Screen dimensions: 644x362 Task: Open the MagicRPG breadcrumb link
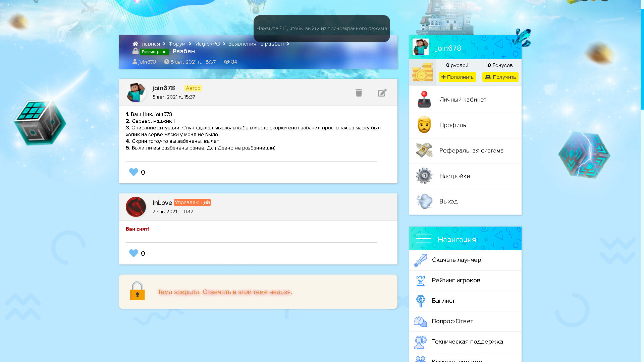click(207, 44)
